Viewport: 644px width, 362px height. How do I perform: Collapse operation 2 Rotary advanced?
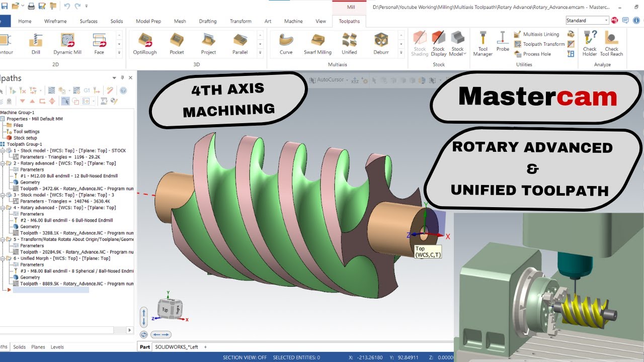3,163
